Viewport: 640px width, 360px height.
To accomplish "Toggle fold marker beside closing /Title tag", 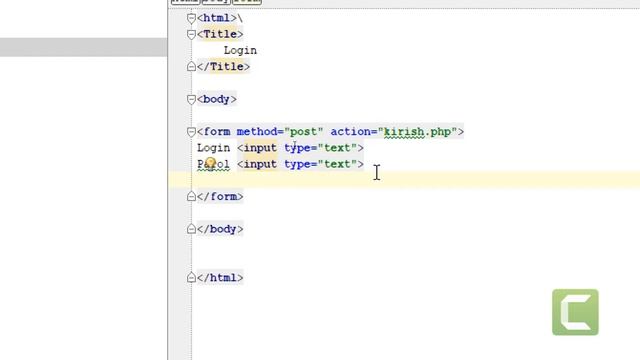I will pos(191,67).
